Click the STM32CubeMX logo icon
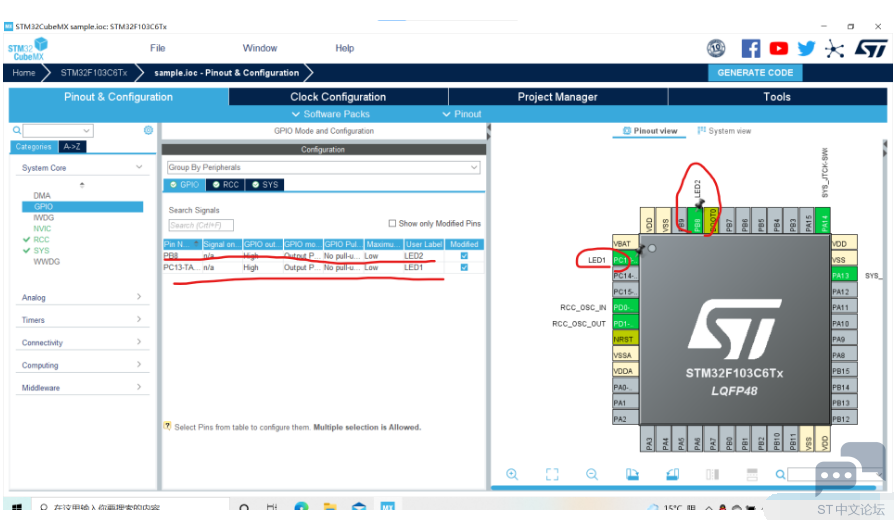The width and height of the screenshot is (894, 525). (x=28, y=49)
